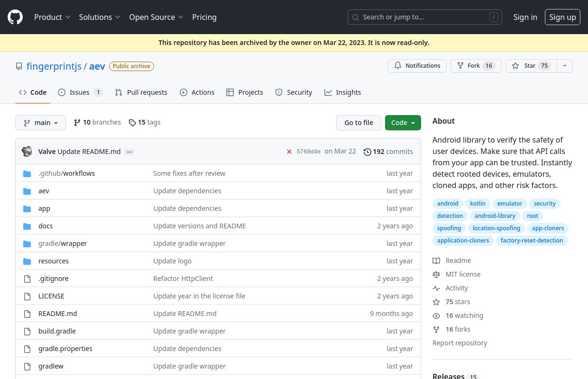Viewport: 588px width, 379px height.
Task: Click the docs folder icon
Action: point(27,226)
